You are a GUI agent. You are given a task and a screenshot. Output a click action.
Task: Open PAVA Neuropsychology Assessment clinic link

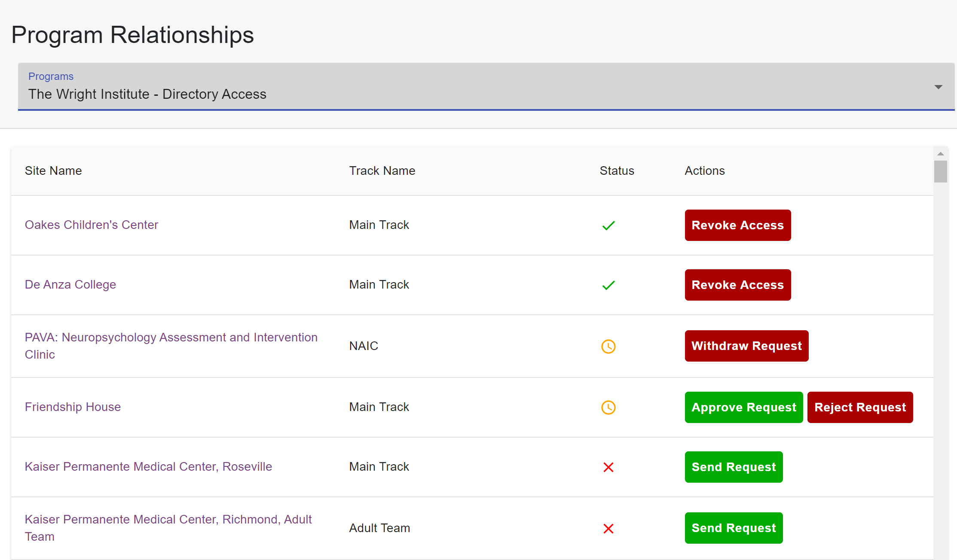[x=171, y=346]
